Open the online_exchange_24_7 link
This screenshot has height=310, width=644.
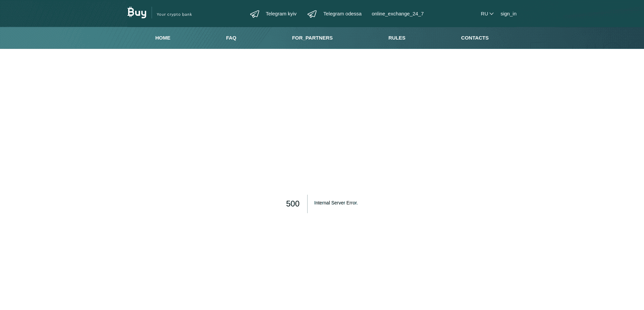click(x=397, y=14)
